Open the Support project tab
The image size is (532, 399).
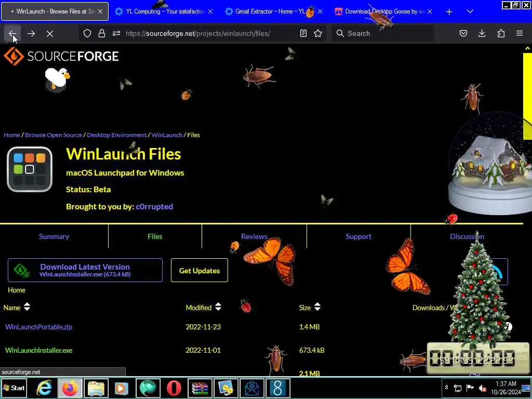click(358, 236)
